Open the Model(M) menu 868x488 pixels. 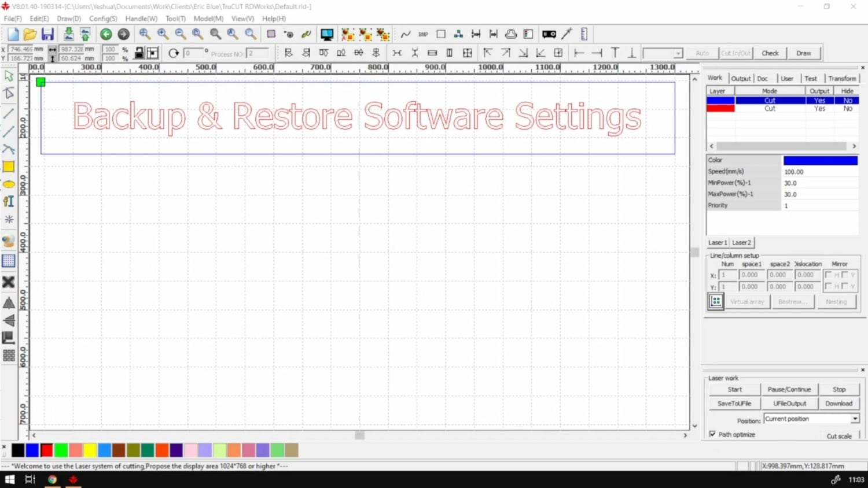pos(208,19)
